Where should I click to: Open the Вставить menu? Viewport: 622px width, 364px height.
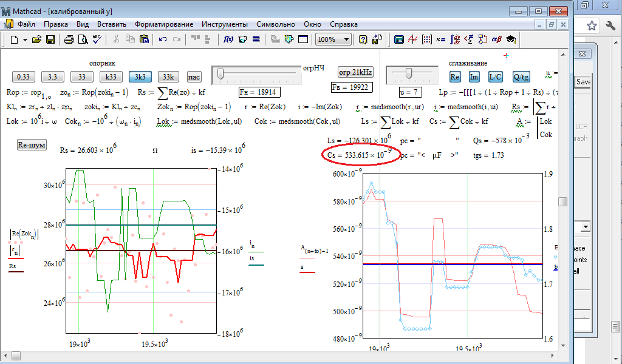pyautogui.click(x=111, y=24)
